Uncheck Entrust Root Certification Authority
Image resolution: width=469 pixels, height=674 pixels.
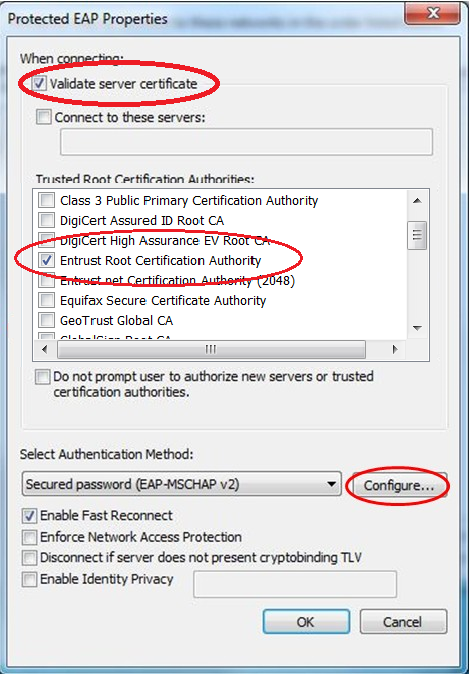(47, 260)
